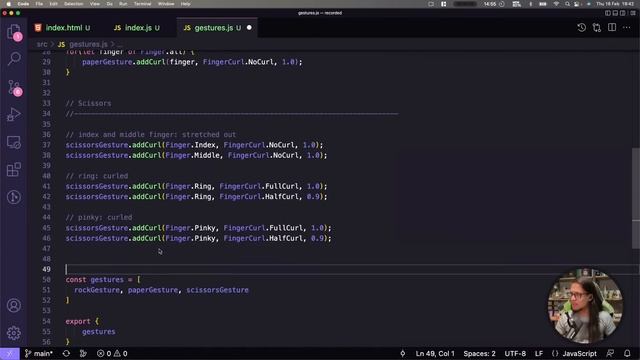640x360 pixels.
Task: Click the Wi-Fi icon in menu bar
Action: [x=556, y=4]
